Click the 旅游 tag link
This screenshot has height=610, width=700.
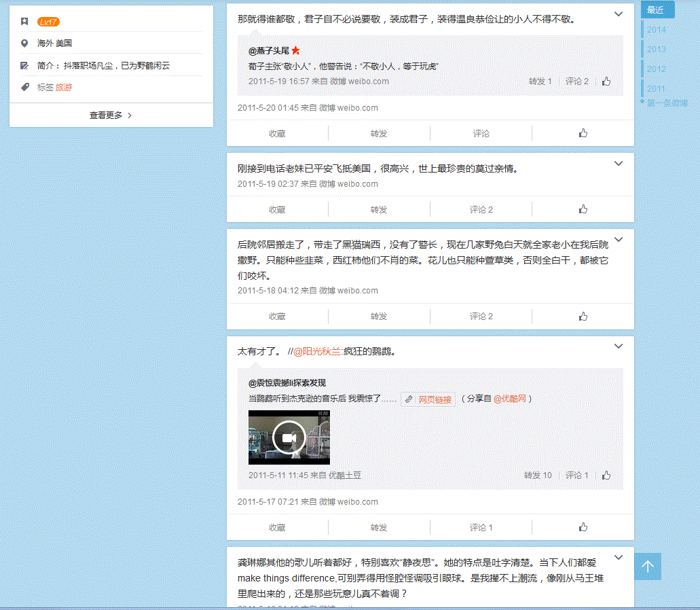[64, 88]
